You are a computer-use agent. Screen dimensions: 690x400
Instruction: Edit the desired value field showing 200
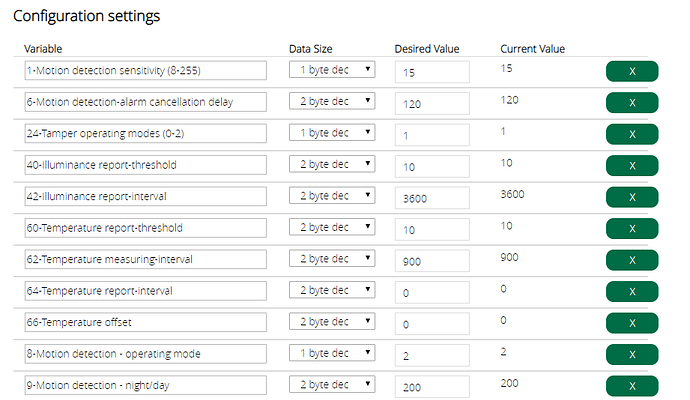pos(432,387)
